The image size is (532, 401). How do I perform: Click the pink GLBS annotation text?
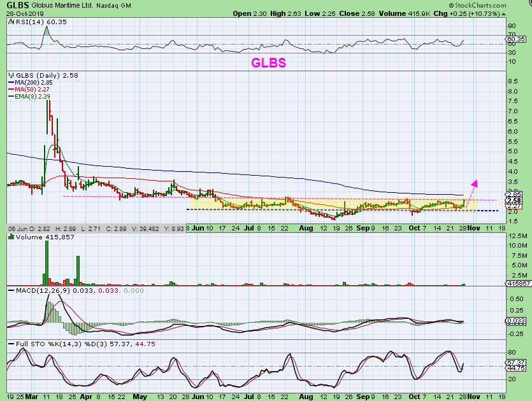pos(268,63)
